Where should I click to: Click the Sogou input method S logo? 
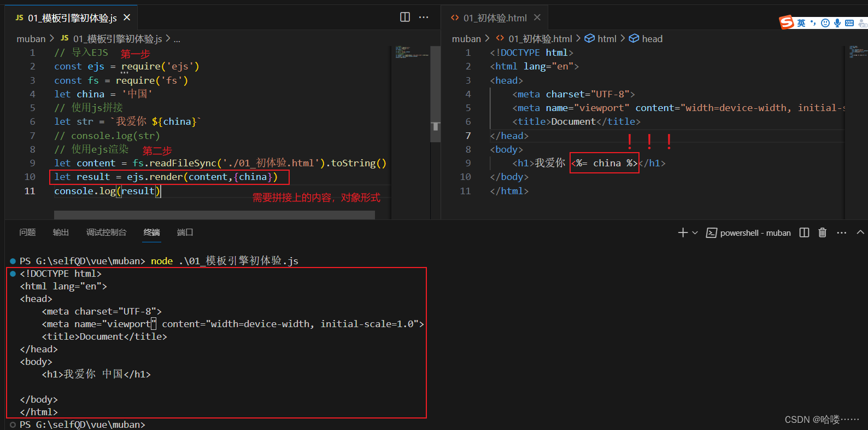pos(787,22)
